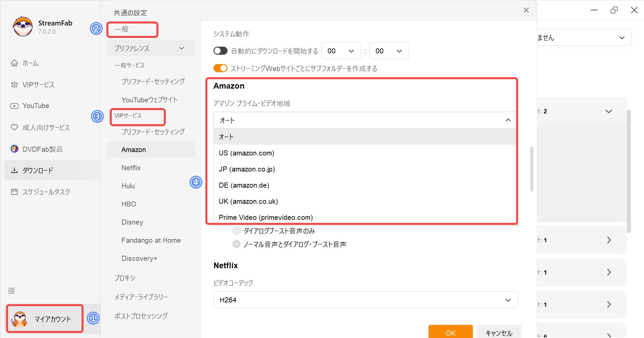Close the 共通の設定 dialog
This screenshot has height=338, width=644.
point(526,10)
